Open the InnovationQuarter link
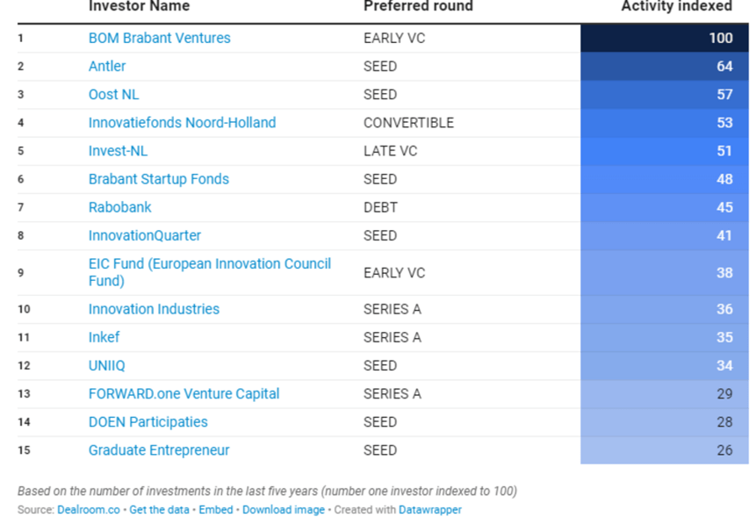Viewport: 756px width, 532px height. point(144,235)
